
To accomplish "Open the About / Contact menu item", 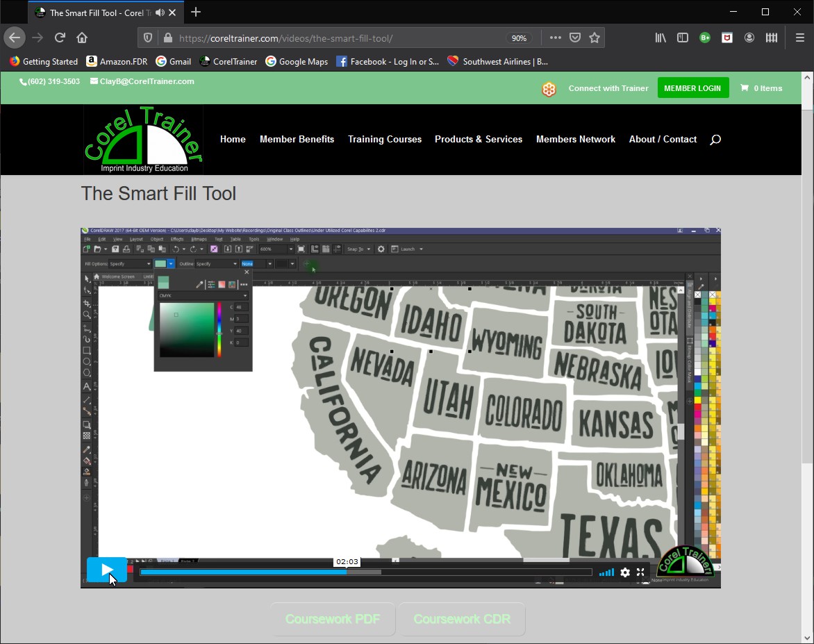I will 663,139.
